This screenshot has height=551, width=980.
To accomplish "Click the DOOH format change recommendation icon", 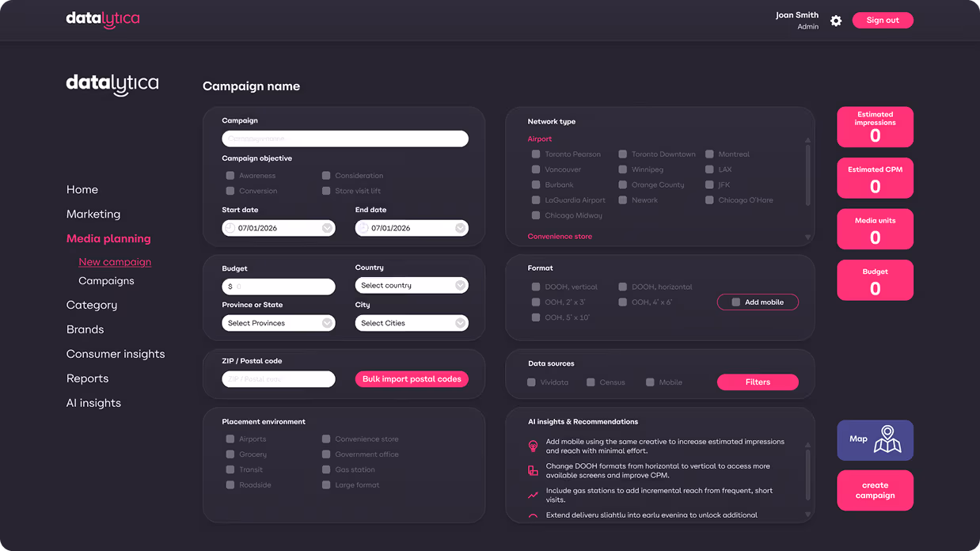I will 533,471.
